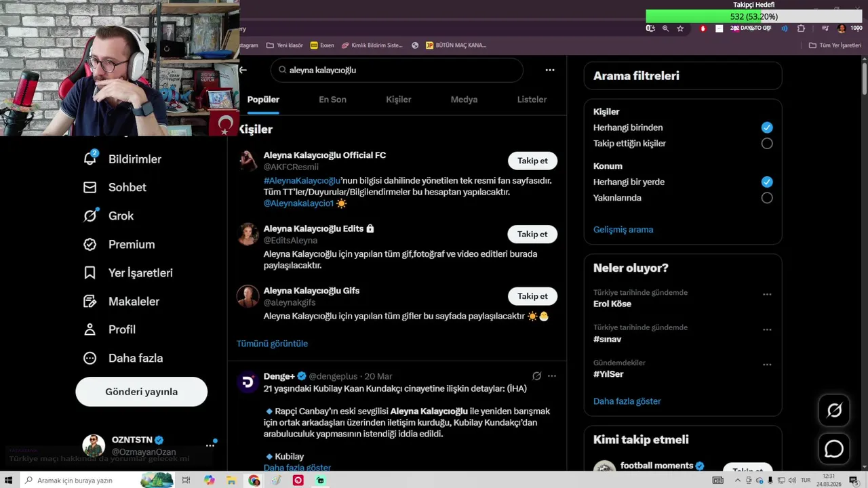Switch to En Son tab
Screen dimensions: 868x488
coord(332,100)
